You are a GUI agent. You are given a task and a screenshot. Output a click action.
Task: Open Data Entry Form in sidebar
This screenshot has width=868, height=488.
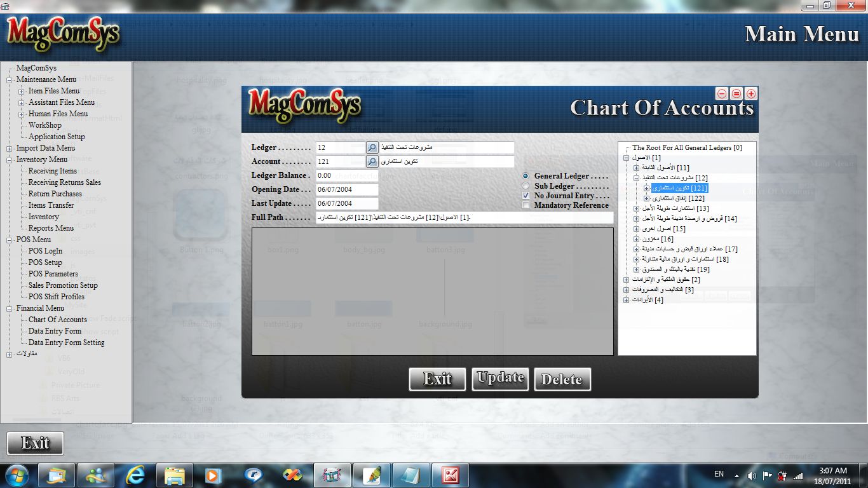pos(55,331)
